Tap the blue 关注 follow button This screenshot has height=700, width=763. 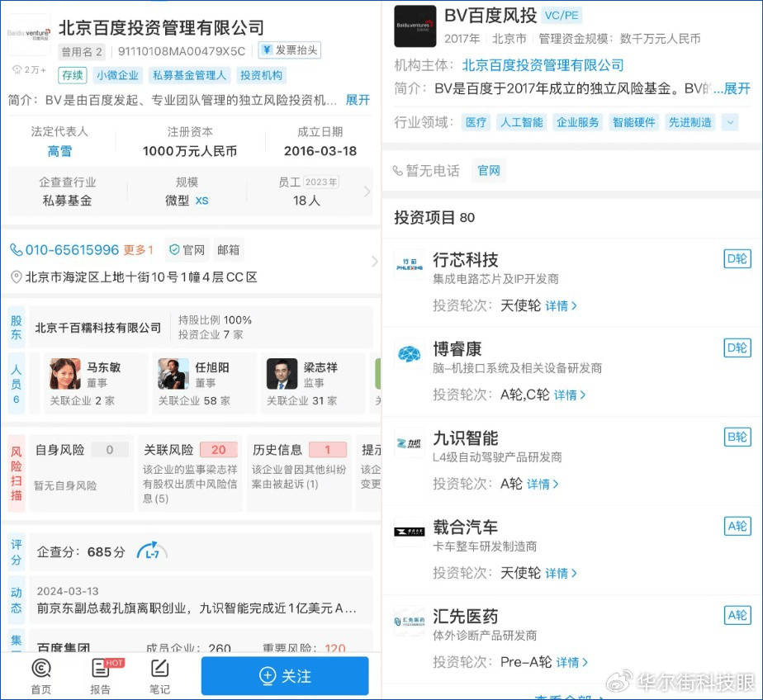pos(285,676)
